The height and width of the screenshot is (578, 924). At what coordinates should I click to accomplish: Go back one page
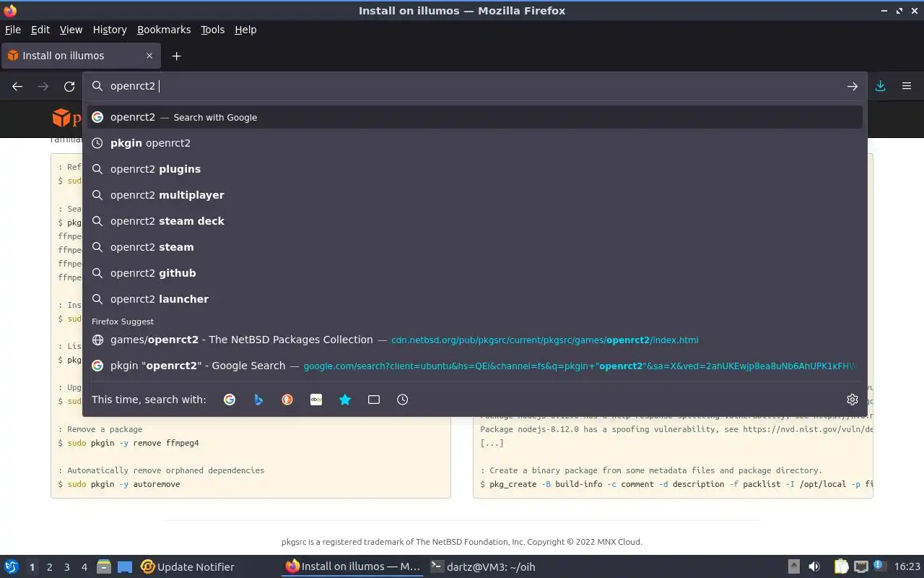click(17, 86)
